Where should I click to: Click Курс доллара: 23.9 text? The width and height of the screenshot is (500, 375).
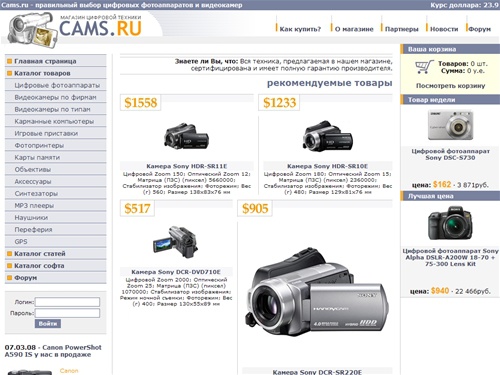point(464,5)
